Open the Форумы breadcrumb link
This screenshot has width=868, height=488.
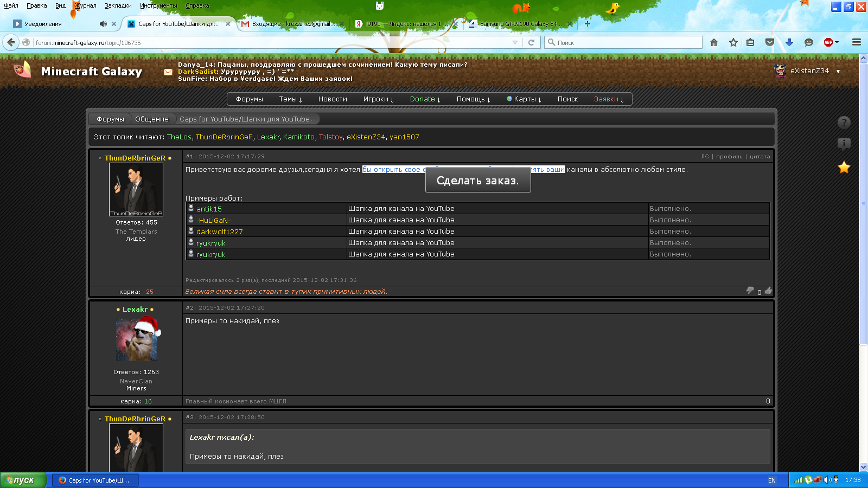coord(110,119)
